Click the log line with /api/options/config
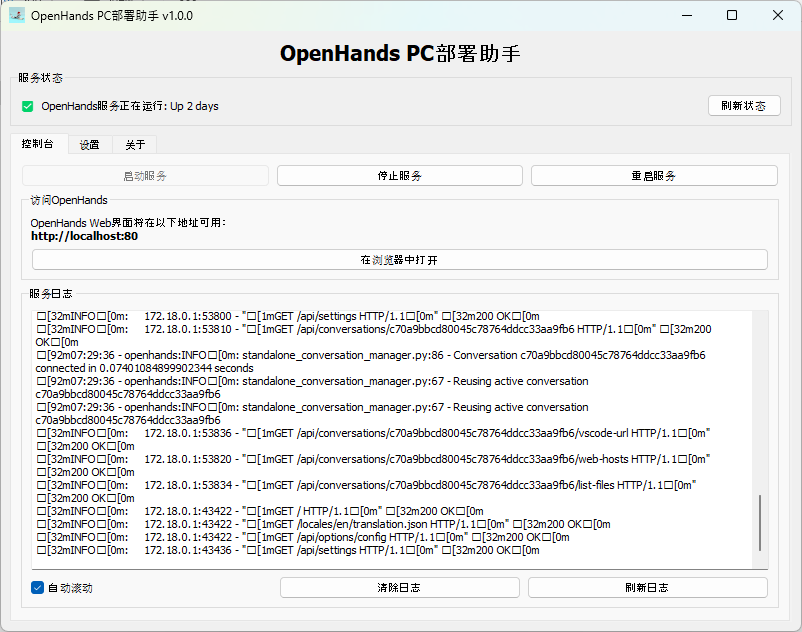This screenshot has width=802, height=632. tap(303, 537)
